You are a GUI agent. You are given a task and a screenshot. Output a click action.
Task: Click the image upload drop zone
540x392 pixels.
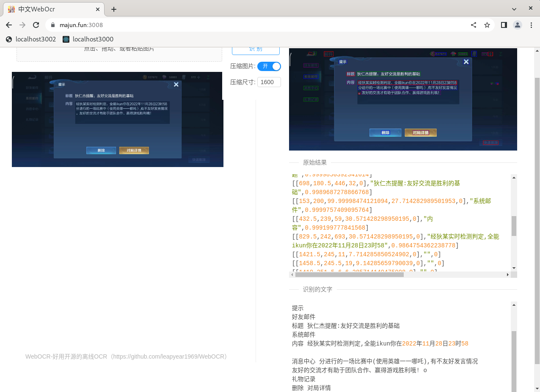click(x=119, y=54)
